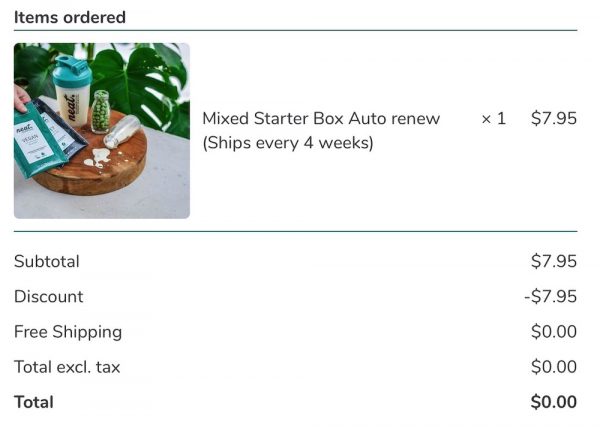Select the Subtotal label
Viewport: 600px width, 431px height.
tap(47, 261)
